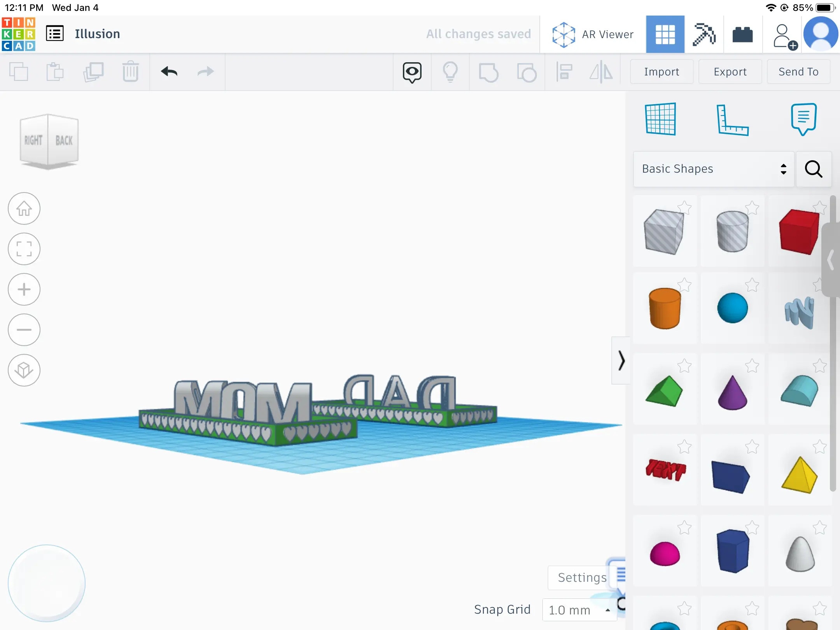The width and height of the screenshot is (840, 630).
Task: Search shapes with magnifier icon
Action: pos(814,169)
